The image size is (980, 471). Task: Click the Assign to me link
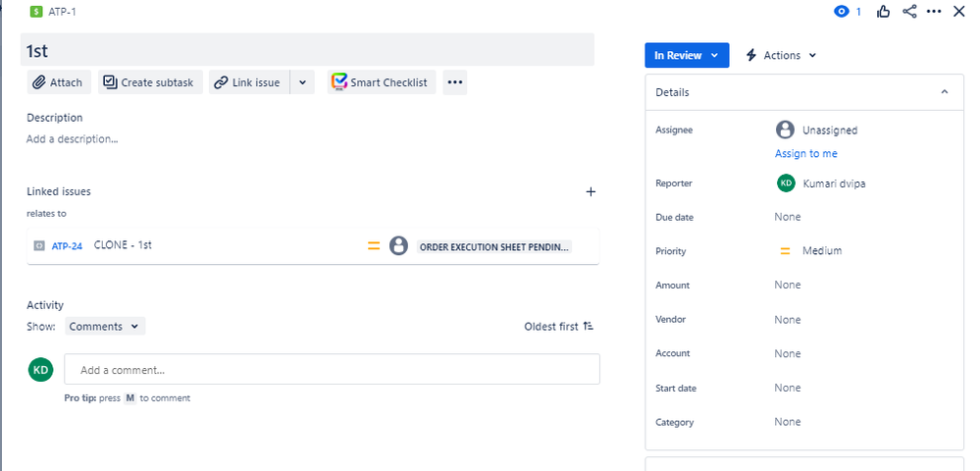[805, 153]
